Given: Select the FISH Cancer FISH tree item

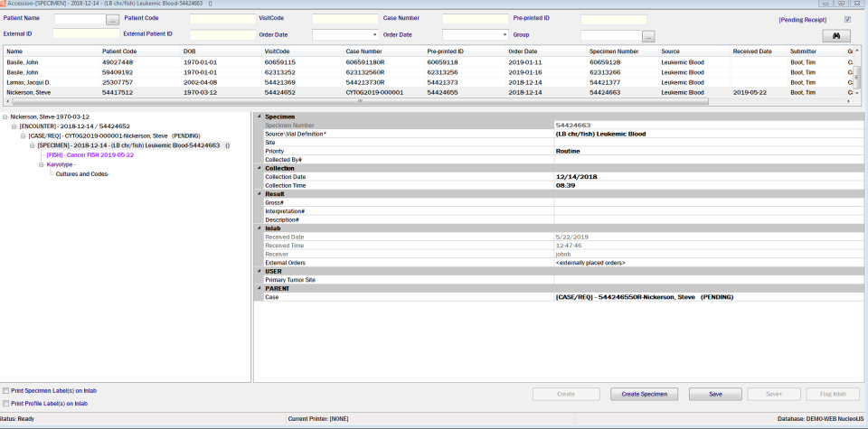Looking at the screenshot, I should 90,154.
